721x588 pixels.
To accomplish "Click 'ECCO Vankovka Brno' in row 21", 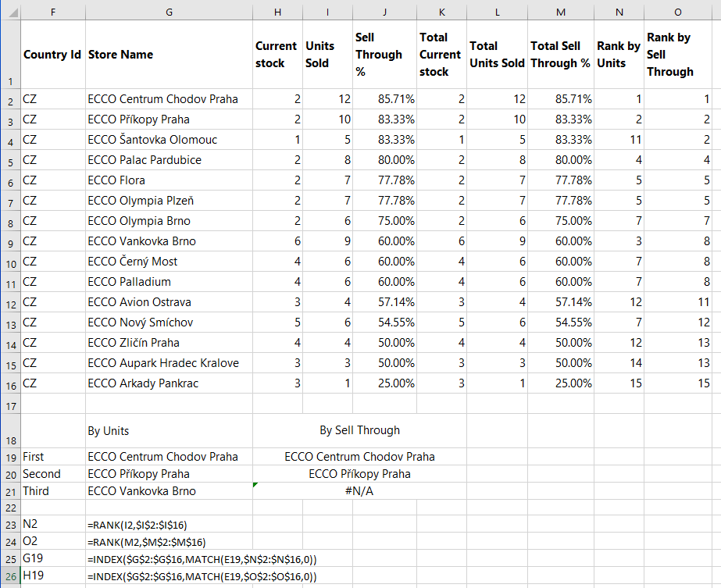I will (169, 491).
